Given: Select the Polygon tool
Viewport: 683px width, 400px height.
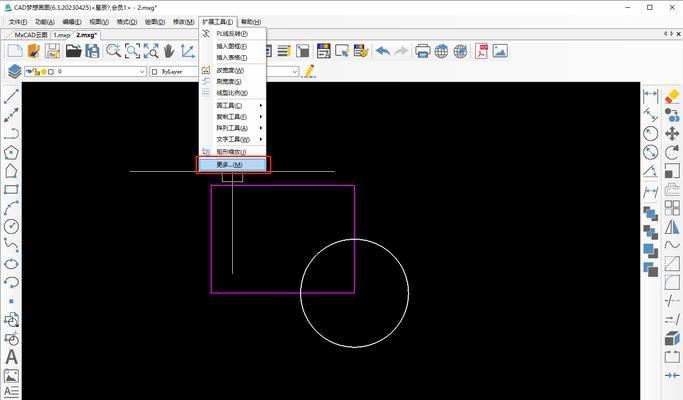Looking at the screenshot, I should tap(11, 153).
